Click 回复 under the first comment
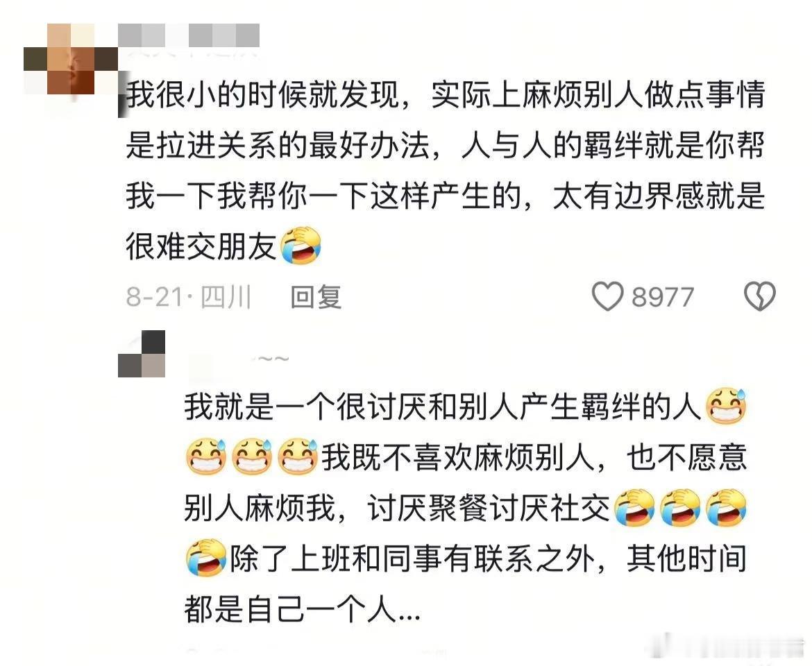Viewport: 812px width, 666px height. [x=316, y=297]
